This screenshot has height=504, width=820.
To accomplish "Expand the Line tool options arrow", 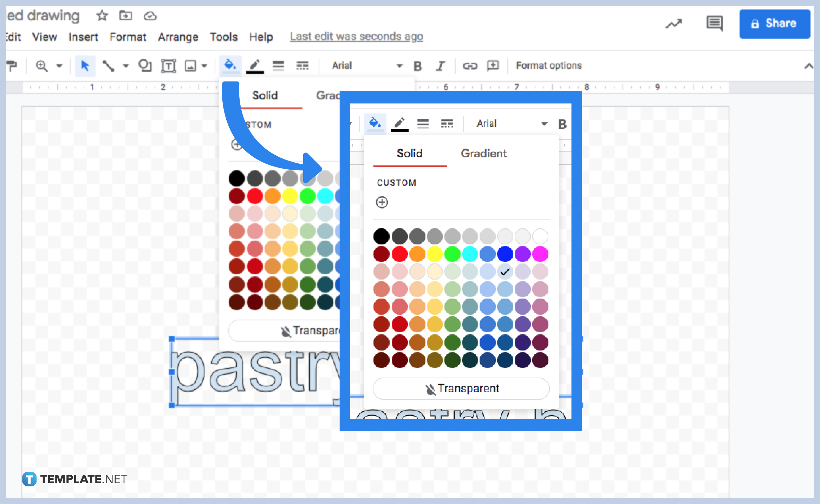I will (x=125, y=66).
